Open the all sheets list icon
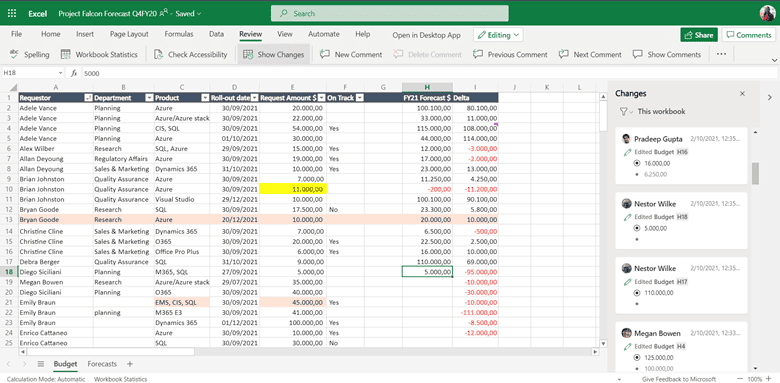 coord(41,364)
